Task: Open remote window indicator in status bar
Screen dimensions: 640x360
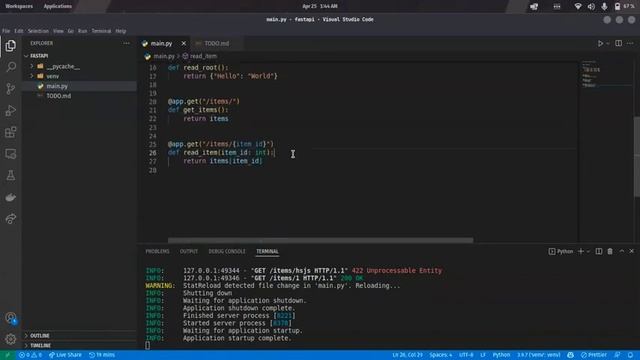Action: 7,355
